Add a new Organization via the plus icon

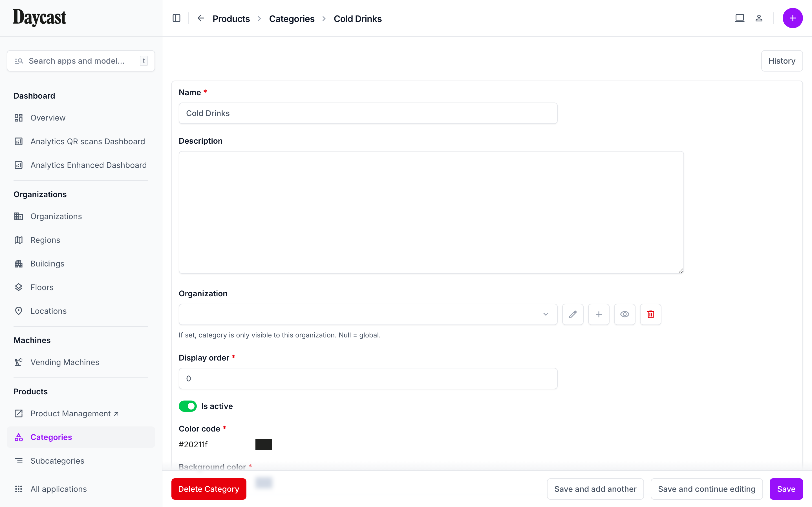[599, 314]
